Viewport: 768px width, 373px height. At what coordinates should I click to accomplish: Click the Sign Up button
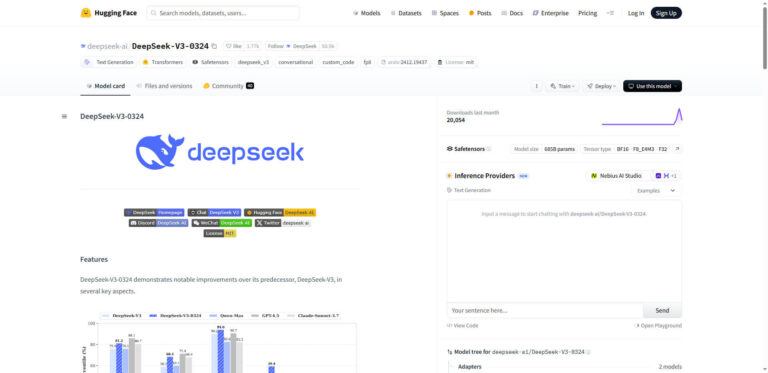click(666, 13)
